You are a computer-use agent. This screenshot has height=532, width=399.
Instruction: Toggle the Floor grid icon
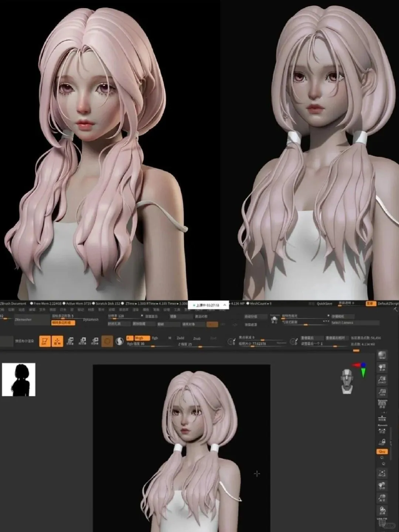pyautogui.click(x=382, y=417)
